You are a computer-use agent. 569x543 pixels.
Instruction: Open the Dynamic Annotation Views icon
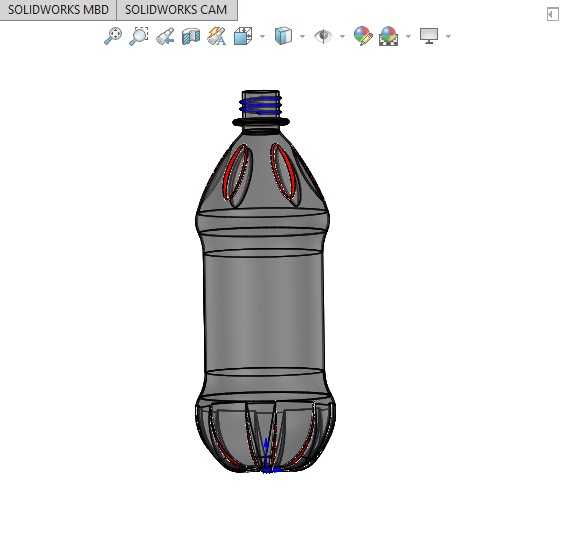[217, 36]
